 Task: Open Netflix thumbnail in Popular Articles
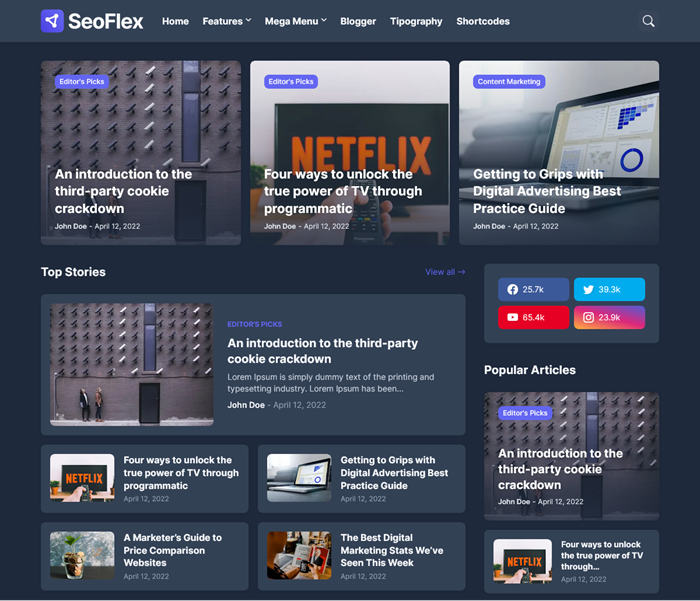522,561
